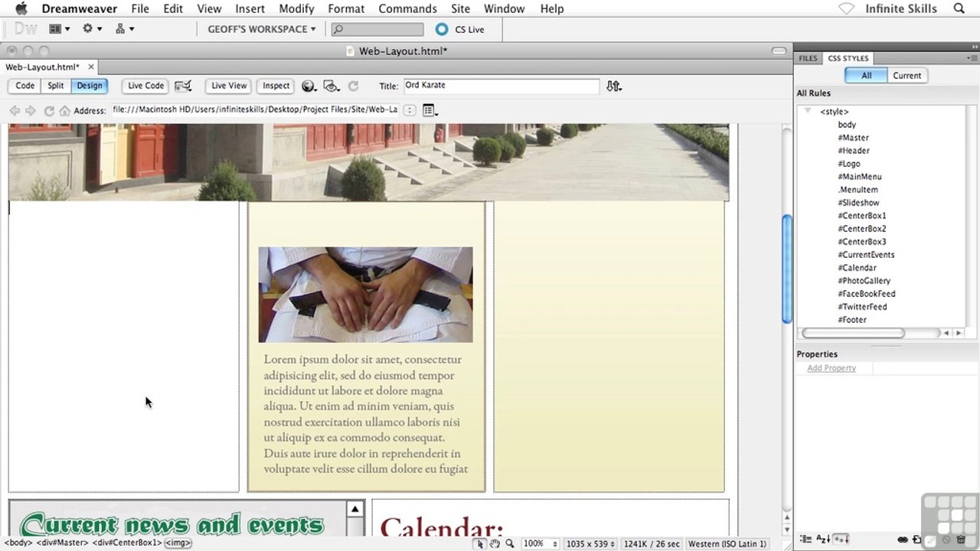
Task: Show Current selection mode in CSS Styles
Action: click(907, 76)
